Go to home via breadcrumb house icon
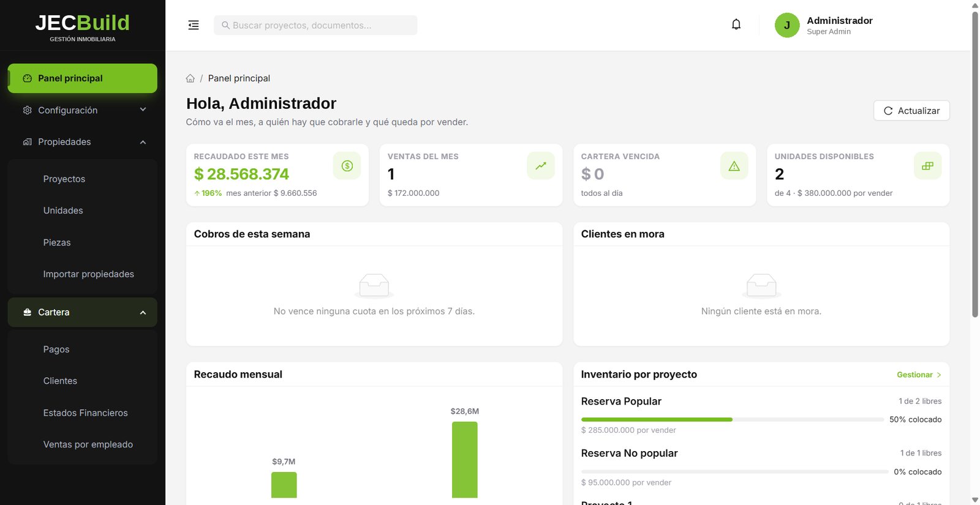The height and width of the screenshot is (505, 980). 190,78
